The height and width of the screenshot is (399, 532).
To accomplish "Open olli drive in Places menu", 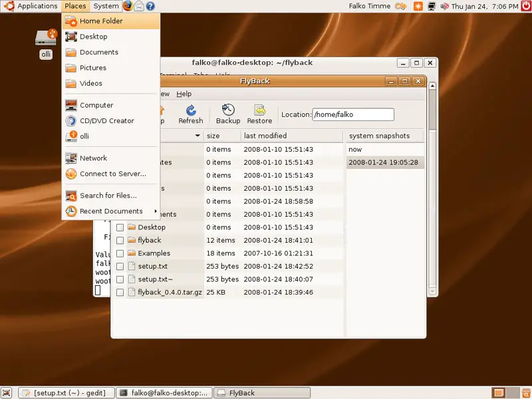I will 110,136.
